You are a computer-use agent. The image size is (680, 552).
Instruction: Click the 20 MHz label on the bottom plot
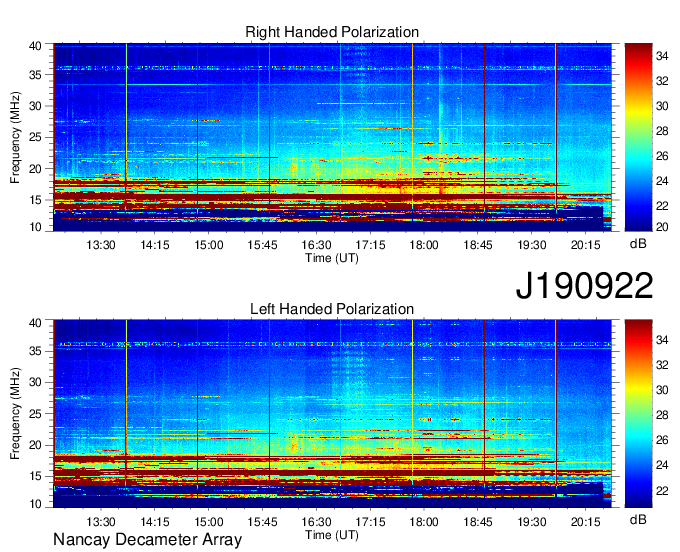click(x=36, y=445)
